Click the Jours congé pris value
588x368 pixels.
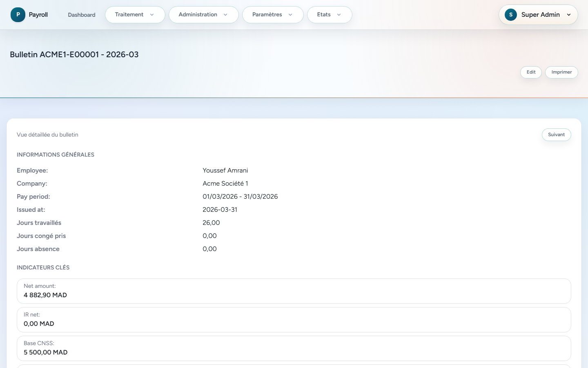(x=209, y=236)
